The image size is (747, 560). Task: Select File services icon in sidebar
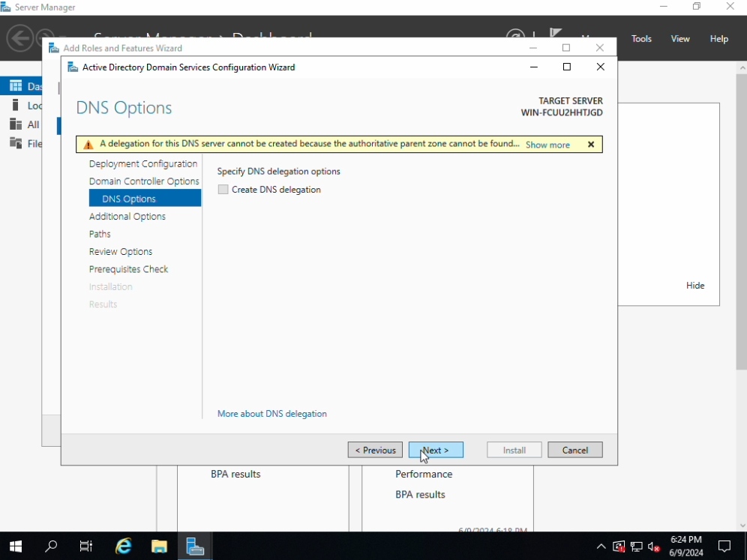pyautogui.click(x=16, y=143)
